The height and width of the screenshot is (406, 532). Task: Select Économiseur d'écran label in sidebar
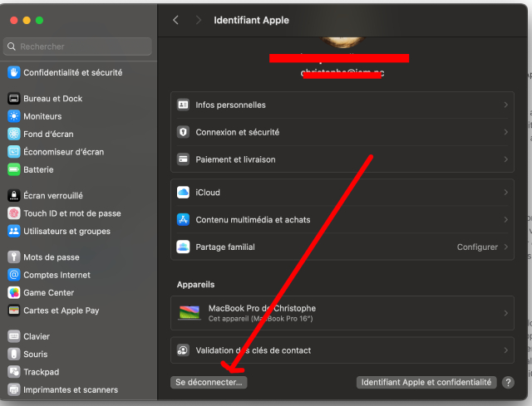click(x=64, y=152)
